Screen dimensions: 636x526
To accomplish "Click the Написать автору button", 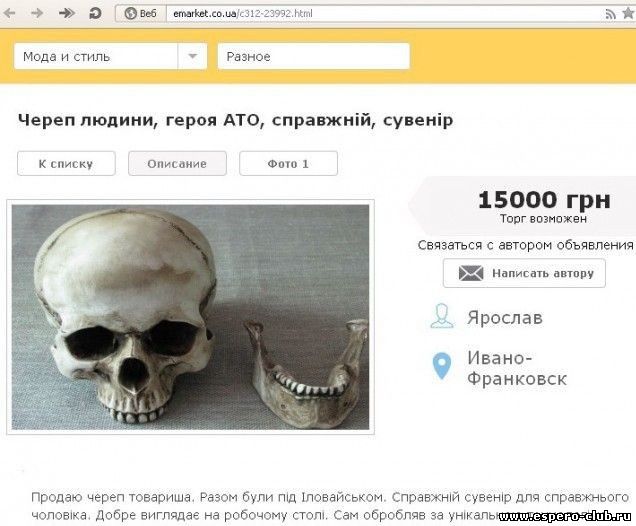I will click(524, 273).
